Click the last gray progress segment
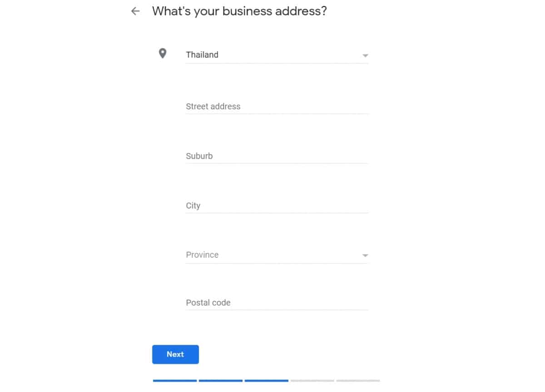This screenshot has width=545, height=392. click(x=358, y=381)
